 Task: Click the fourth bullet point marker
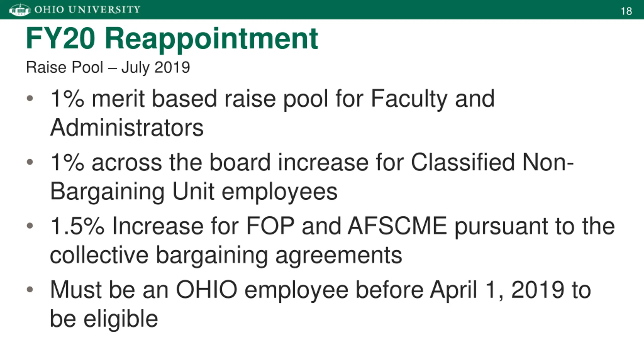30,289
